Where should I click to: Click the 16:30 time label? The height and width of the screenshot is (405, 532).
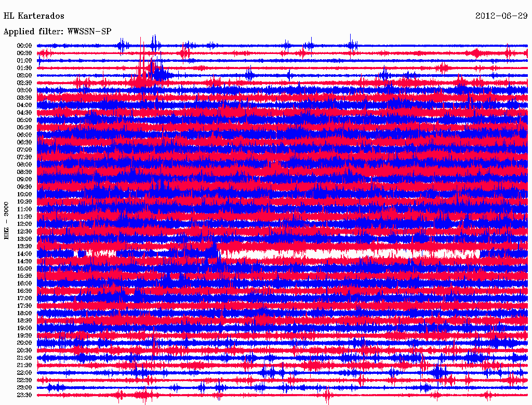24,291
